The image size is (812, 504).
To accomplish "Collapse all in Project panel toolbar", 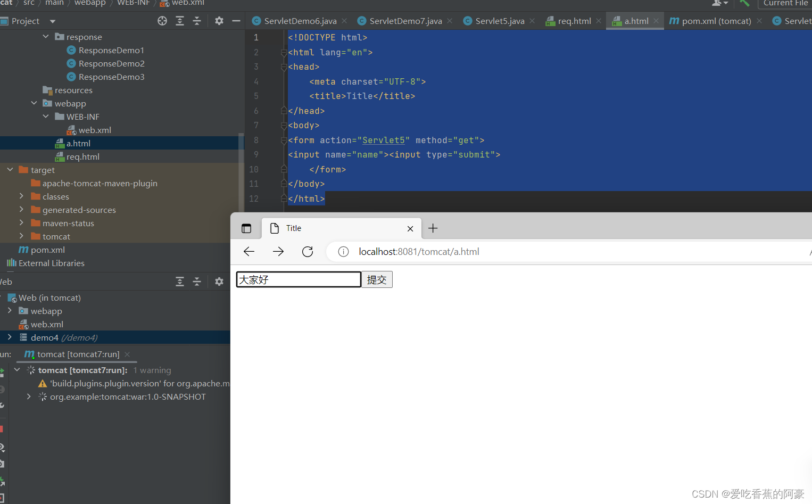I will (197, 21).
